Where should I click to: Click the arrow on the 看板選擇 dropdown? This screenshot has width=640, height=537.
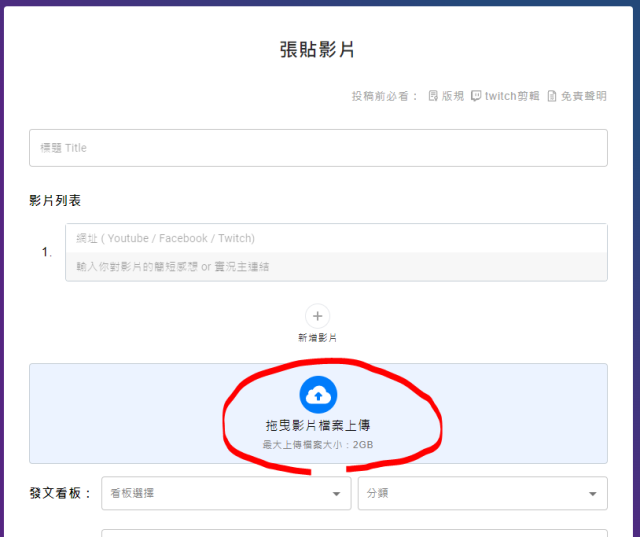click(x=336, y=493)
